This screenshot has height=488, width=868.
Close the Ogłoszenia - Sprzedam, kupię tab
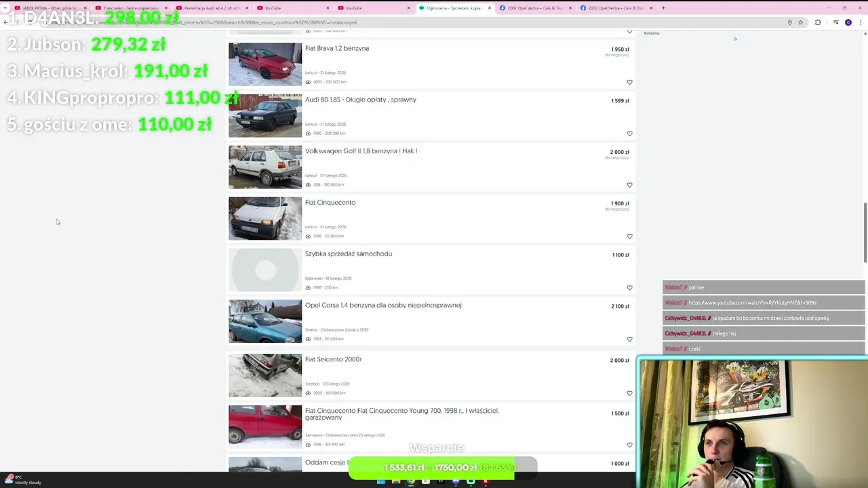pyautogui.click(x=489, y=8)
